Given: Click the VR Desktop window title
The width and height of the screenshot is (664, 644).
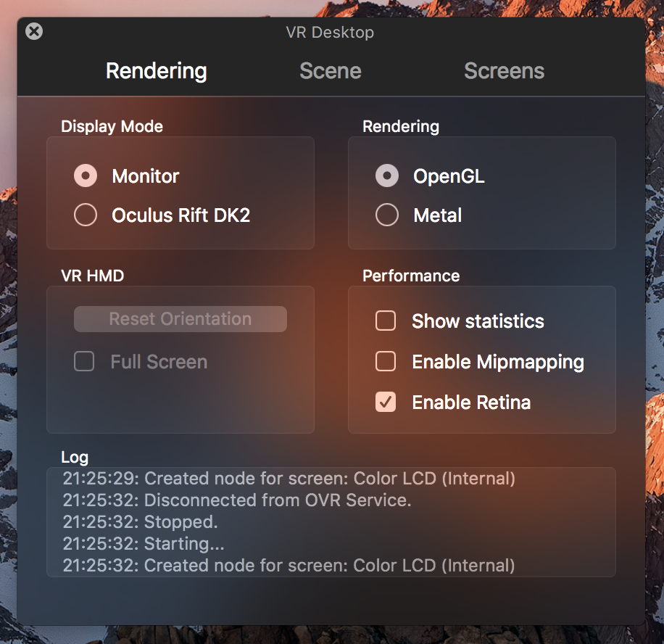Looking at the screenshot, I should [x=330, y=33].
